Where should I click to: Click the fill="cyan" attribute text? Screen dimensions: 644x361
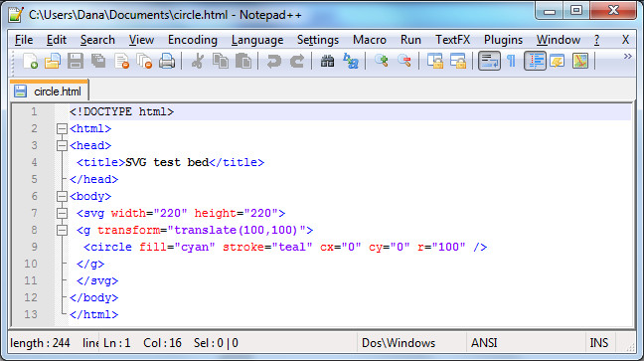pyautogui.click(x=177, y=247)
